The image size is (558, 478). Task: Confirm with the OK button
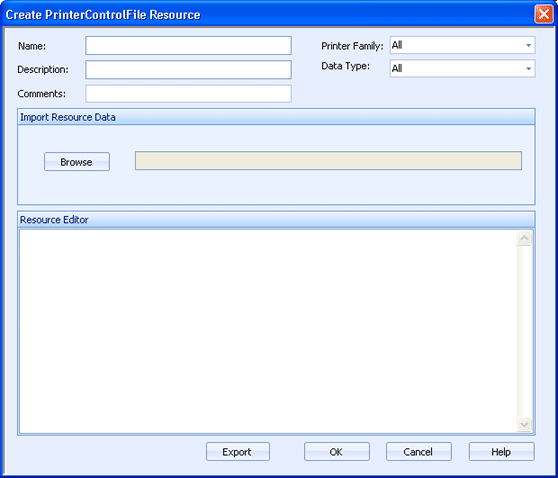(337, 452)
